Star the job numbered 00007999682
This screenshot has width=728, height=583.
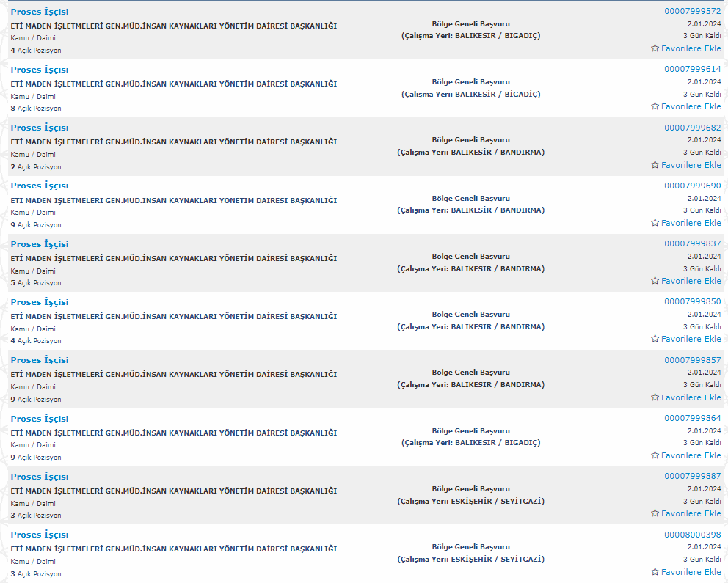[655, 165]
